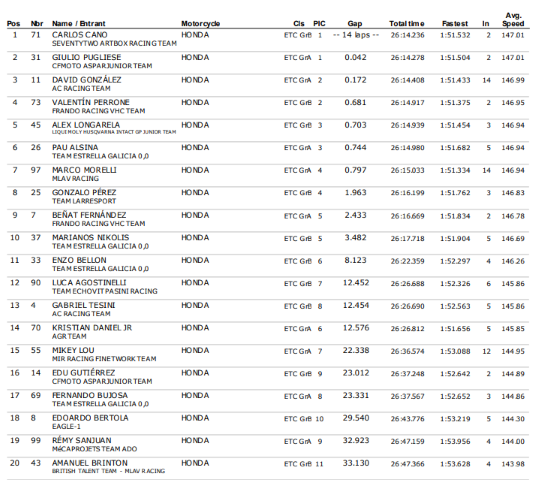This screenshot has height=480, width=533.
Task: Click the Nbr column header
Action: pos(37,23)
